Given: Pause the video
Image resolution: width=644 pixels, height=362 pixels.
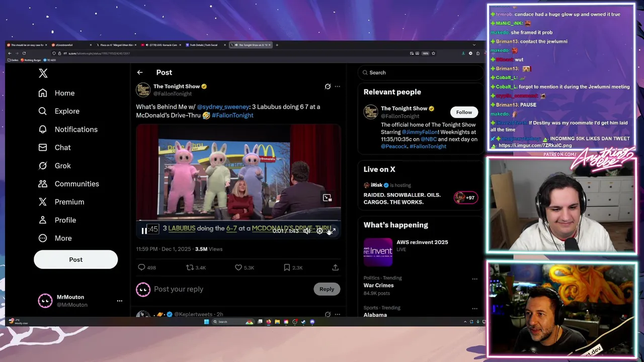Looking at the screenshot, I should click(144, 231).
